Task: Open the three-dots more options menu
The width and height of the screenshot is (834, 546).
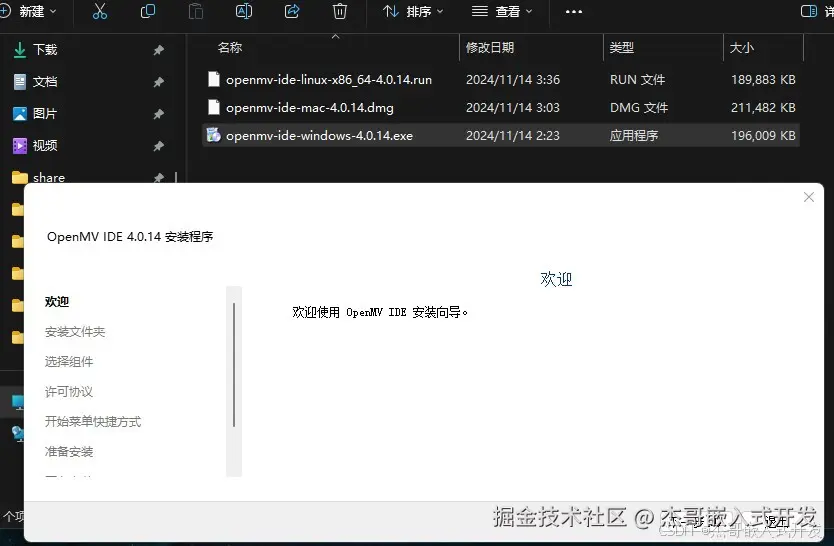Action: point(573,12)
